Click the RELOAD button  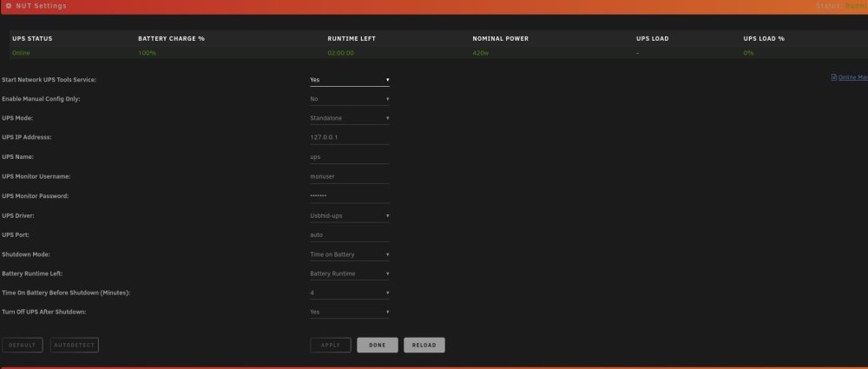424,346
